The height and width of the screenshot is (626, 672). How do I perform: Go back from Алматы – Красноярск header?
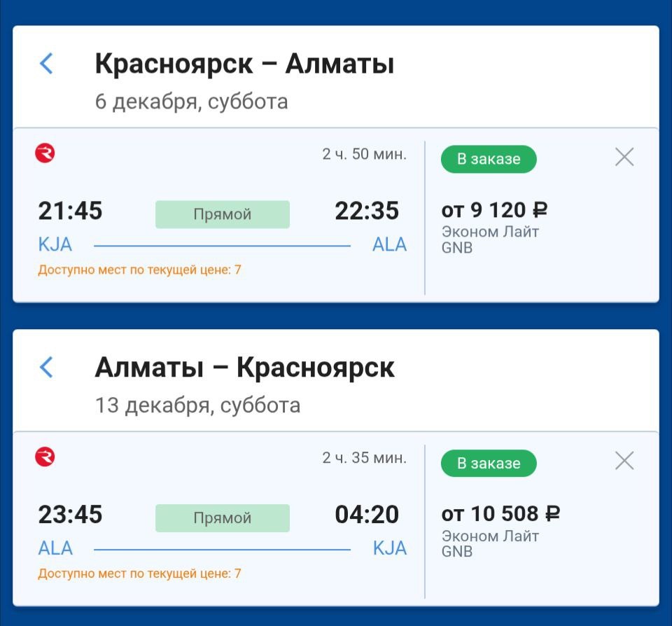click(46, 367)
